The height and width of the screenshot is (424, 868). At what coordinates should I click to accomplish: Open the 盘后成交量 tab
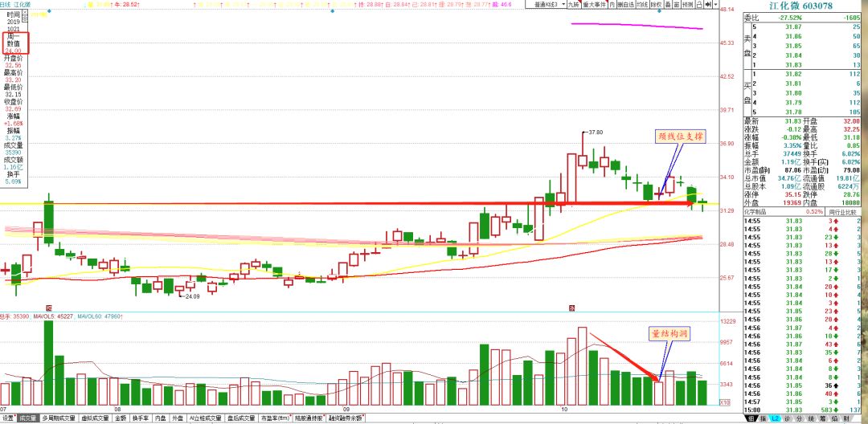tap(241, 418)
